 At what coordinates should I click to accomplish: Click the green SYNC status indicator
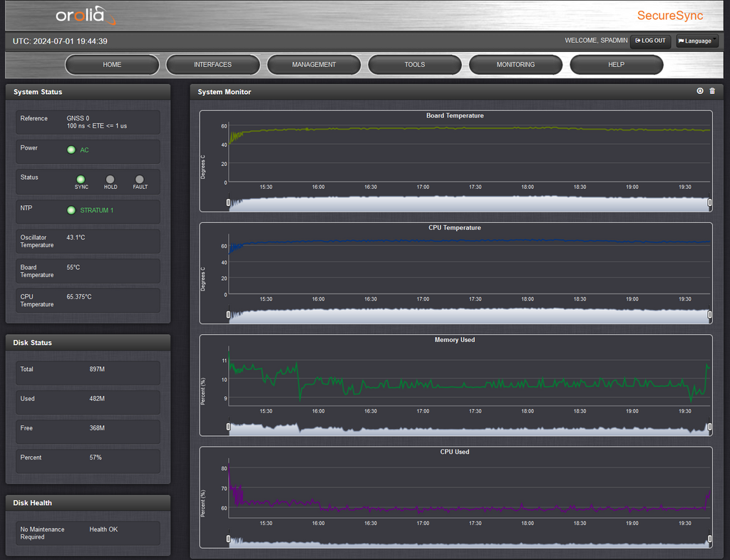pyautogui.click(x=81, y=180)
